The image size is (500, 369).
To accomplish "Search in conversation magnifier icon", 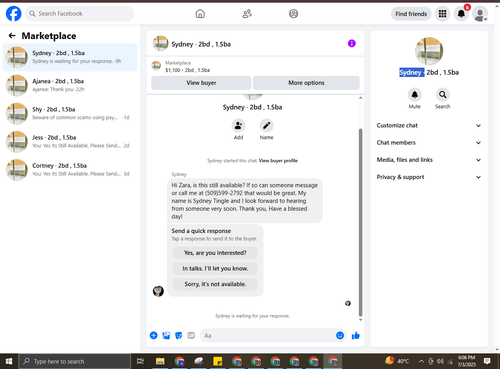I will (x=443, y=95).
